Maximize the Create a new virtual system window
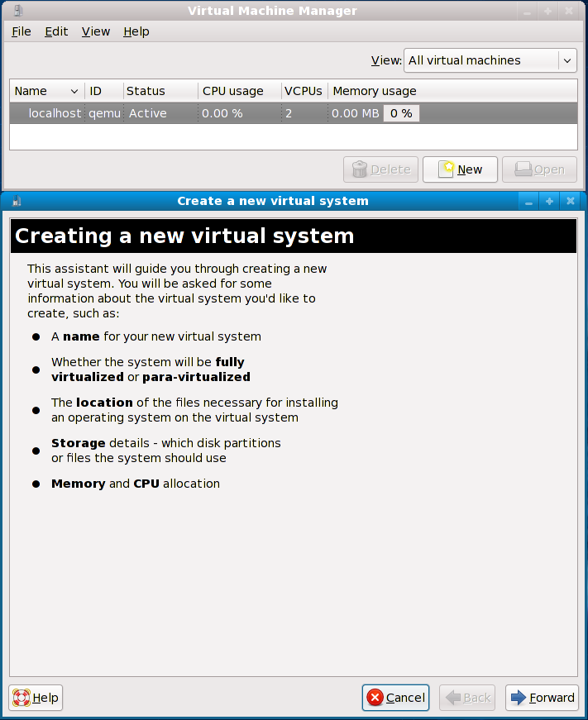Viewport: 588px width, 720px height. [549, 201]
